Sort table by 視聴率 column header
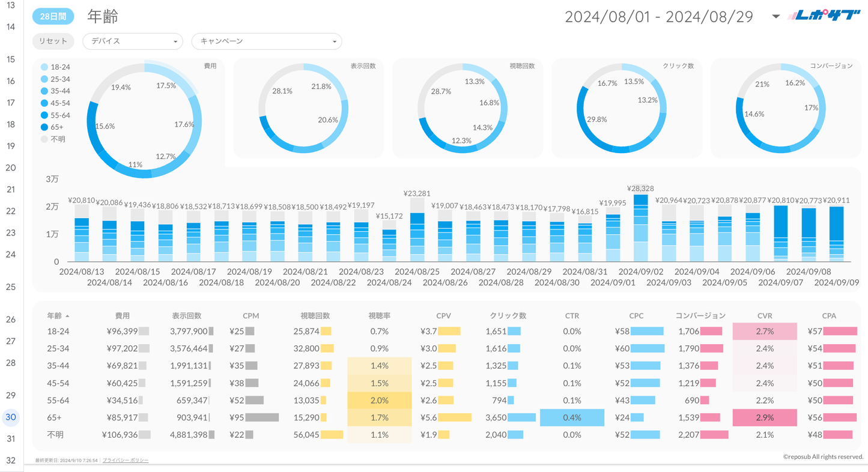This screenshot has height=472, width=868. coord(380,315)
